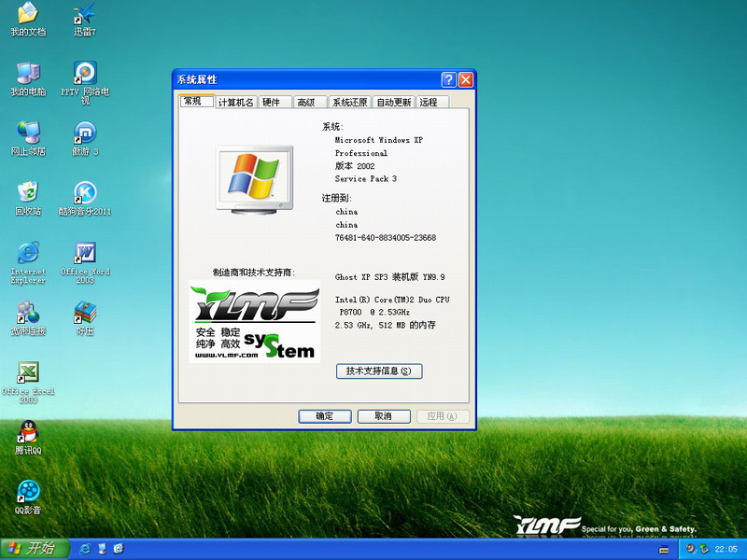The height and width of the screenshot is (560, 747).
Task: Go to the 自动更新 tab
Action: point(393,103)
